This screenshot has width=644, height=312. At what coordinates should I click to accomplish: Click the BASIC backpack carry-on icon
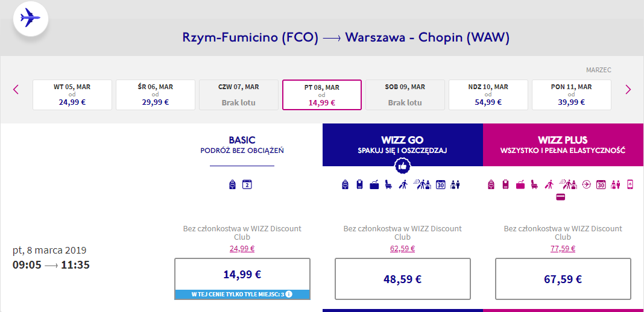coord(233,184)
